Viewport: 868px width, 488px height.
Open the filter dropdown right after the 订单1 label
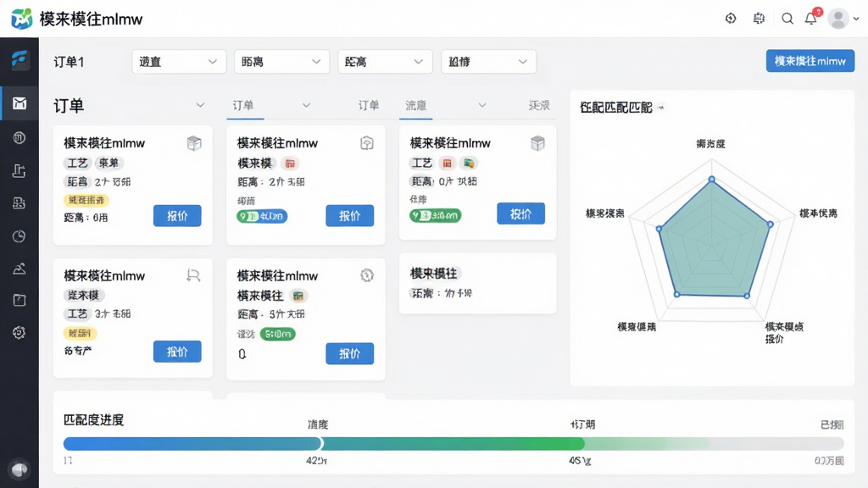click(x=179, y=61)
